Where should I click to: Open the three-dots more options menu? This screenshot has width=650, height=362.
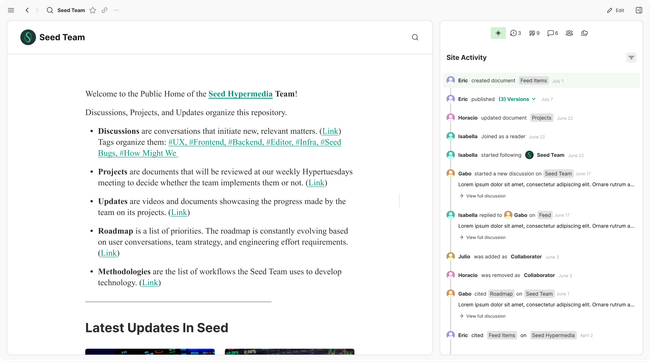click(x=116, y=10)
